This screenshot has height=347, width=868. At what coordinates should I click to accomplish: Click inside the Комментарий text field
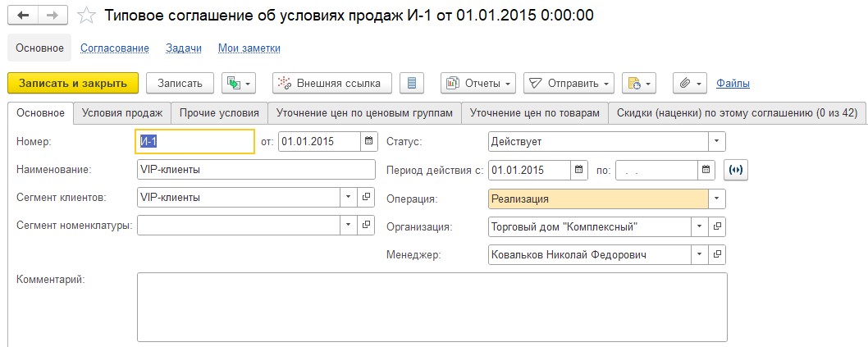pos(432,306)
